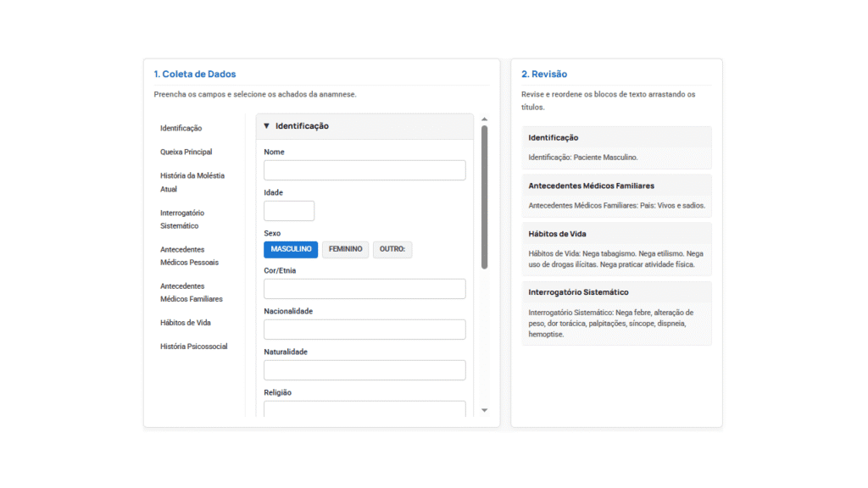Select the MASCULINO sex option

point(291,249)
